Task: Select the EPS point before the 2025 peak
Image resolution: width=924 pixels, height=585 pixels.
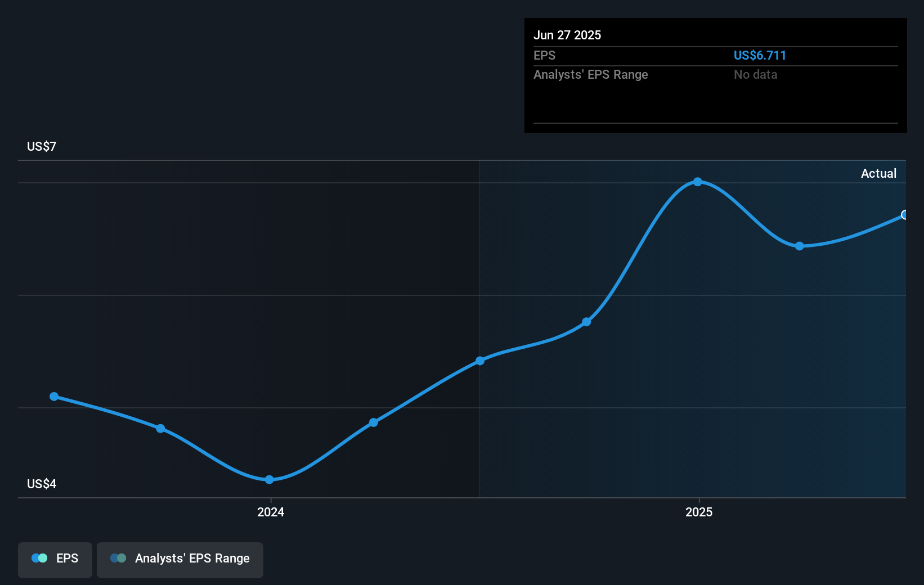Action: pyautogui.click(x=586, y=322)
